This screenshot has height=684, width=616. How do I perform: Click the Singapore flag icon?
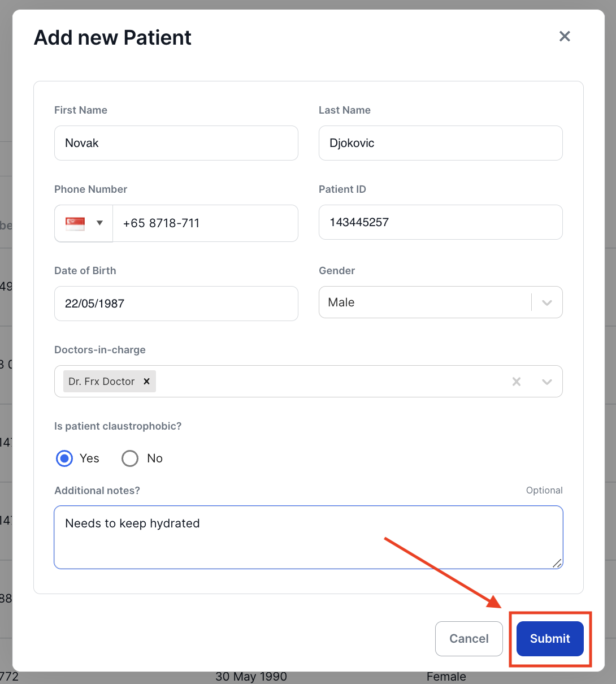click(x=75, y=223)
